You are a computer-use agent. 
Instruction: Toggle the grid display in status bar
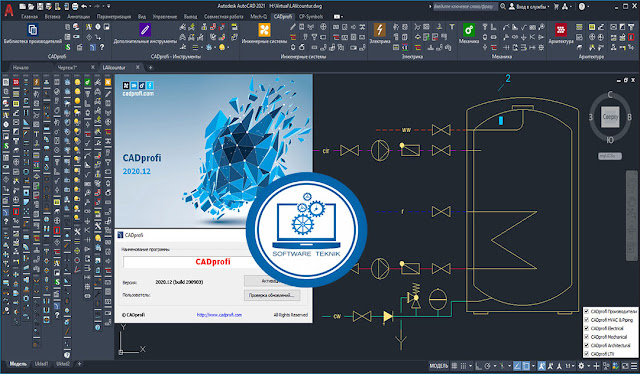[x=454, y=366]
